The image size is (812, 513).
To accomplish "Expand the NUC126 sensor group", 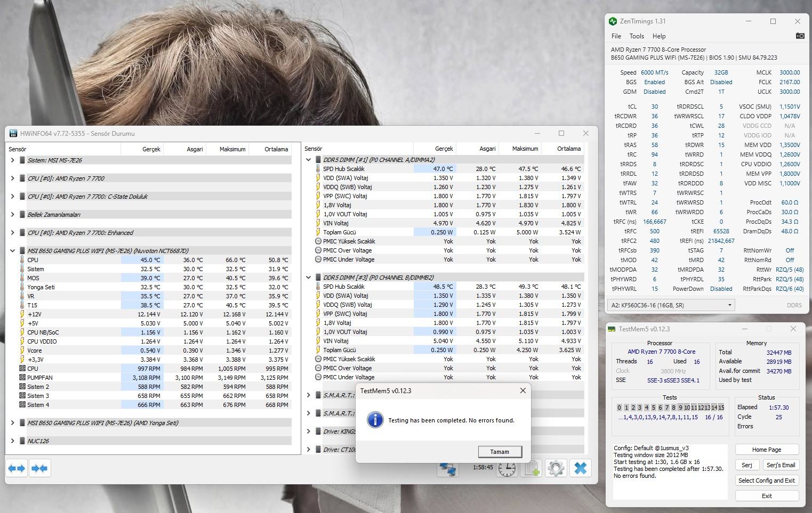I will (12, 441).
